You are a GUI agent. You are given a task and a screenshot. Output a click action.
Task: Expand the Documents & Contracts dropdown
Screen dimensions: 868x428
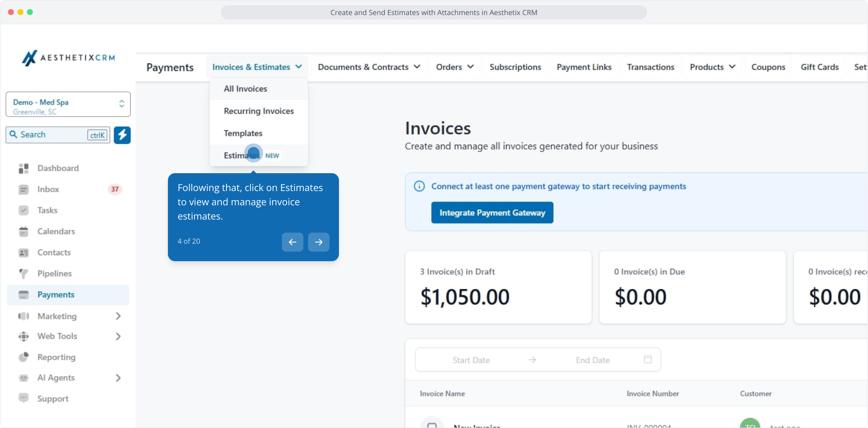click(x=369, y=67)
